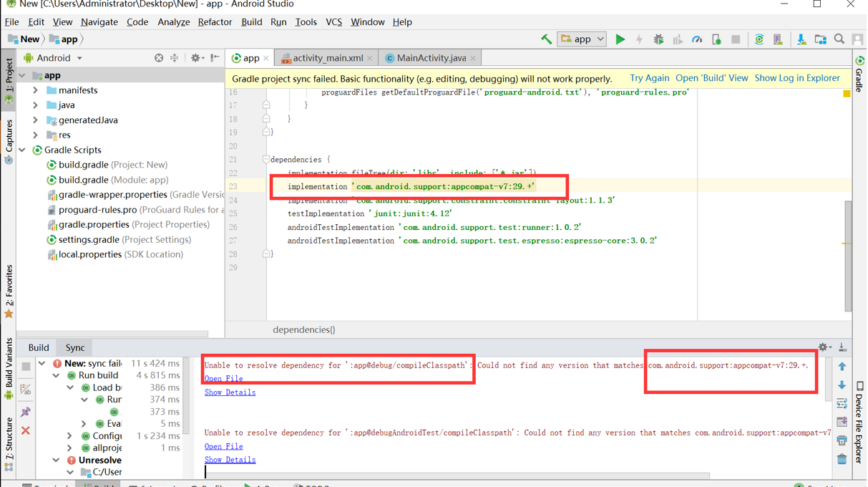Select gradle.properties in project tree
Screen dimensions: 868x487
pos(128,224)
